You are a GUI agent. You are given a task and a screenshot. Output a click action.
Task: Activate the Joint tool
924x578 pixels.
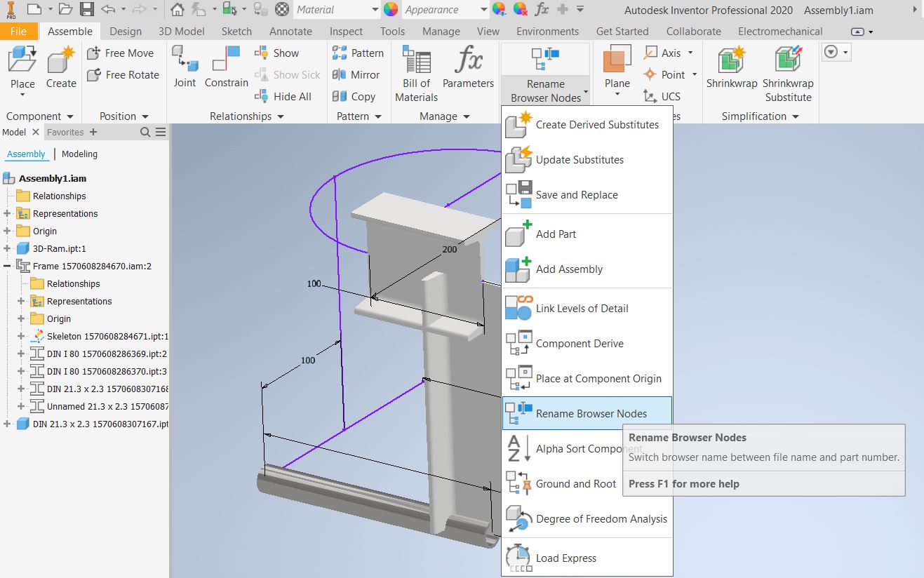click(x=185, y=67)
